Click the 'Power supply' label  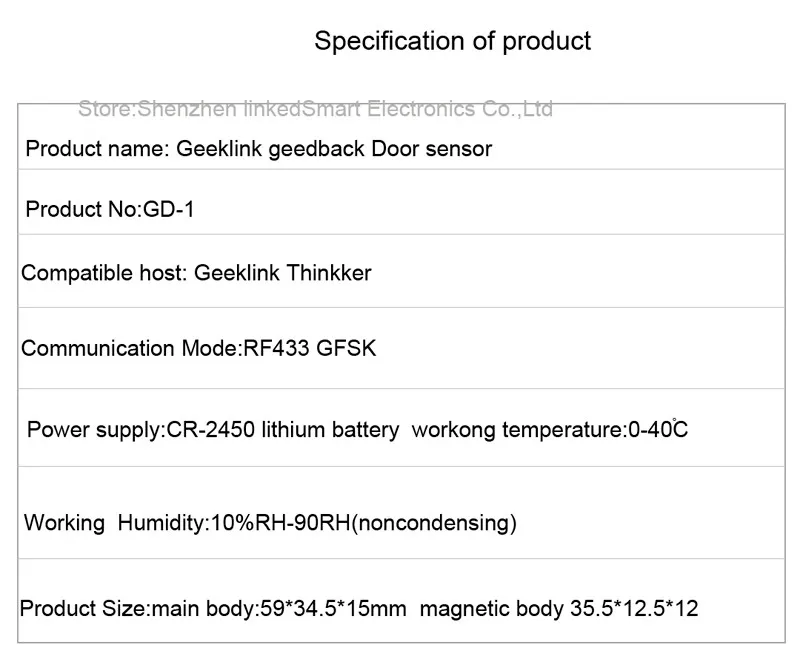[96, 430]
